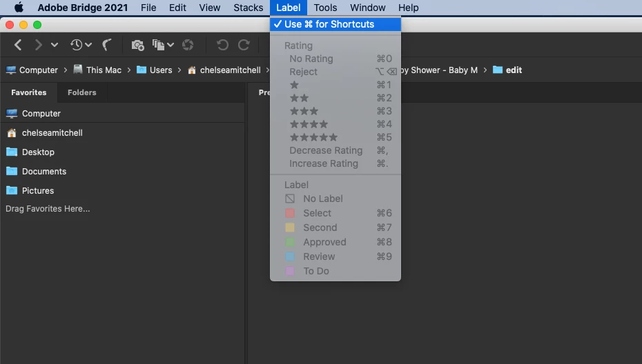Open in Camera Raw aperture icon
The image size is (642, 364).
pos(188,45)
